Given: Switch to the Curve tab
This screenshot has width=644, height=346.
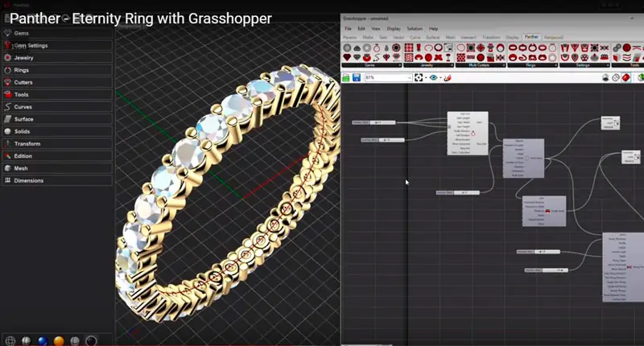Looking at the screenshot, I should pos(415,37).
